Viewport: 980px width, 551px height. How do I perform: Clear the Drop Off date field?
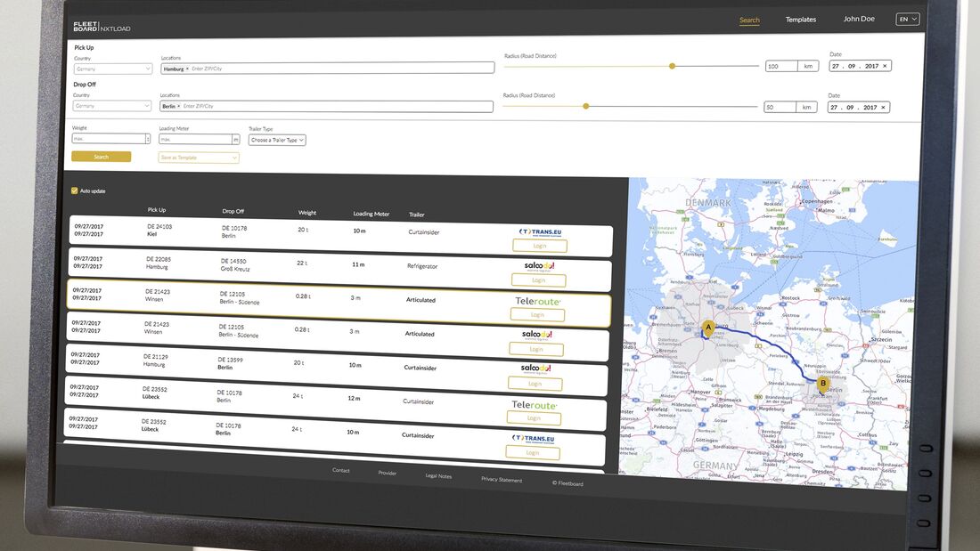(883, 108)
